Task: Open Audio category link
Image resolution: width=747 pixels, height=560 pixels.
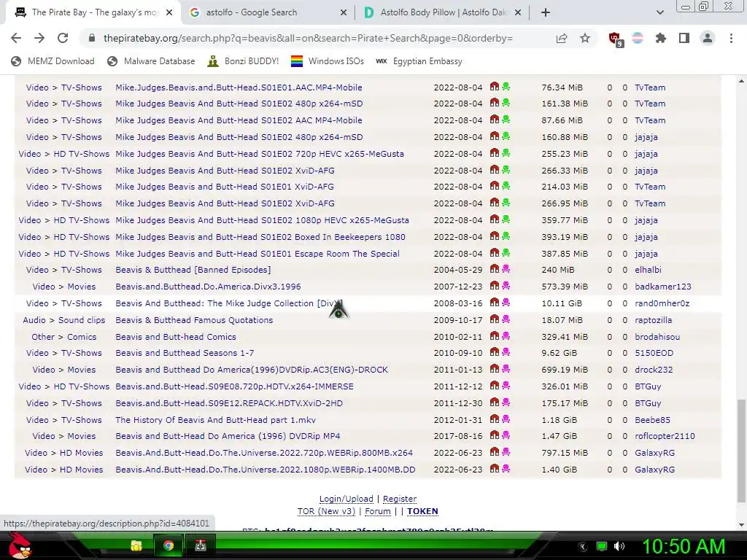Action: pos(34,320)
